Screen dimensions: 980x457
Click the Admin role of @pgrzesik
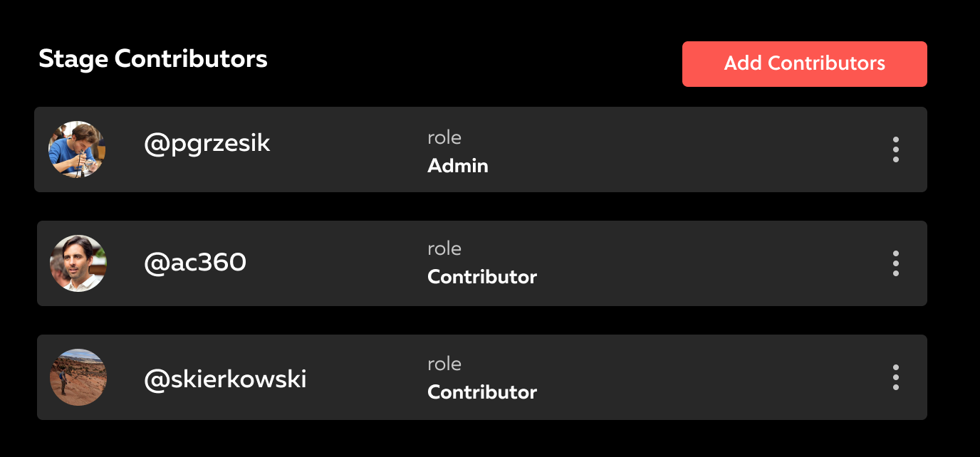click(x=458, y=166)
